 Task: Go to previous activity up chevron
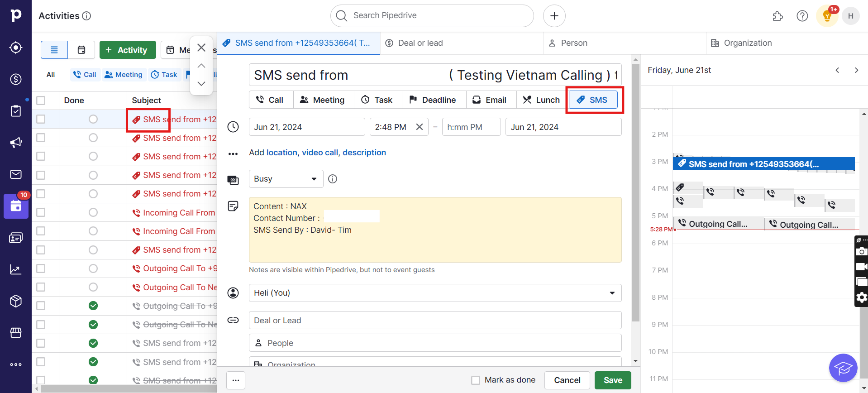(x=201, y=66)
